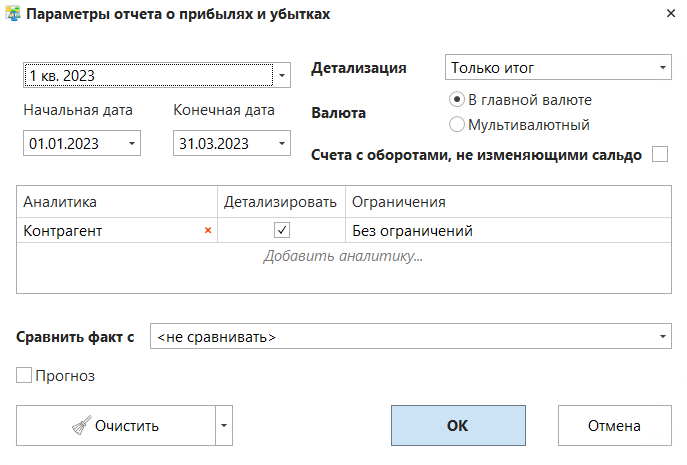The image size is (687, 465).
Task: Open the Детализация dropdown Только итог
Action: (x=663, y=68)
